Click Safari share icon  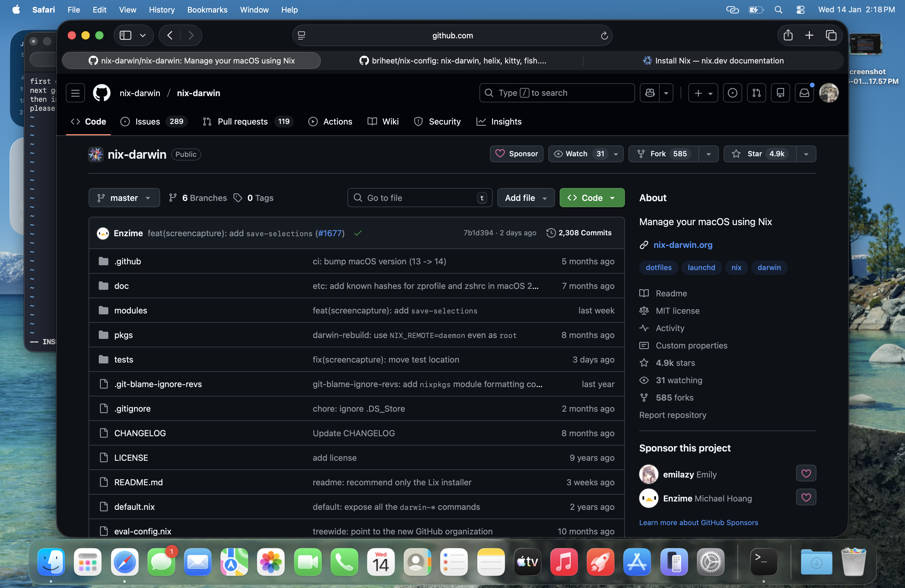tap(788, 35)
